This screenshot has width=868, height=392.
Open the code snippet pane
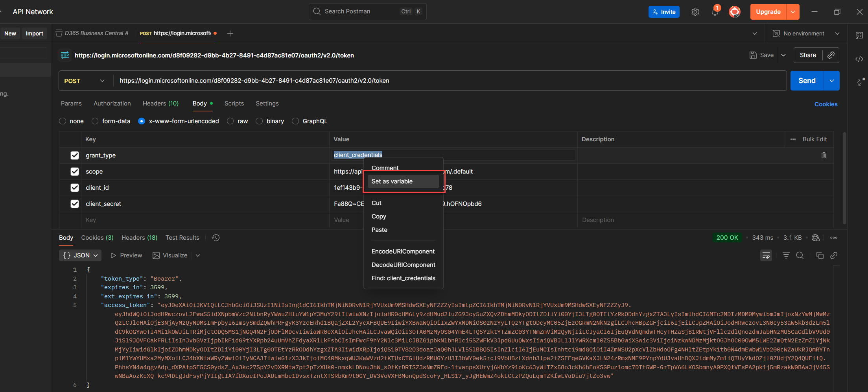859,59
